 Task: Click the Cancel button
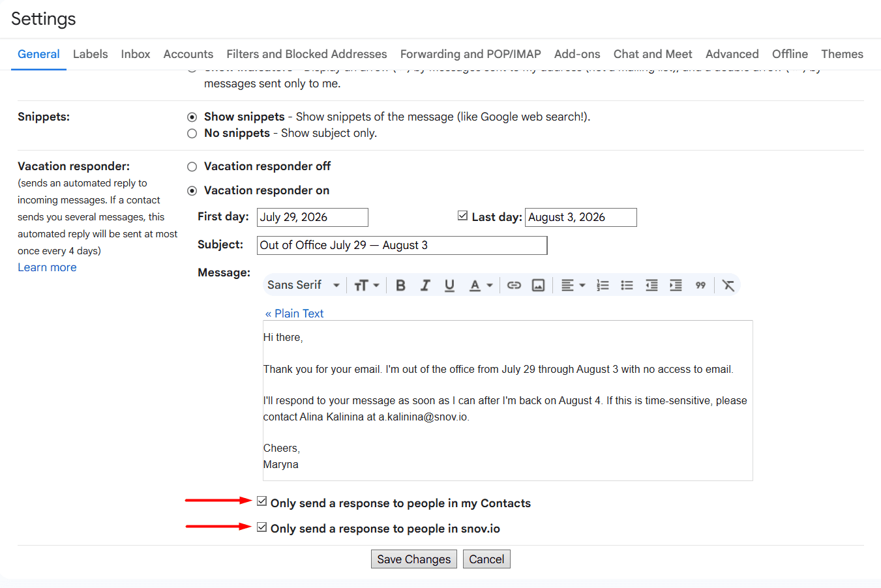pos(486,559)
